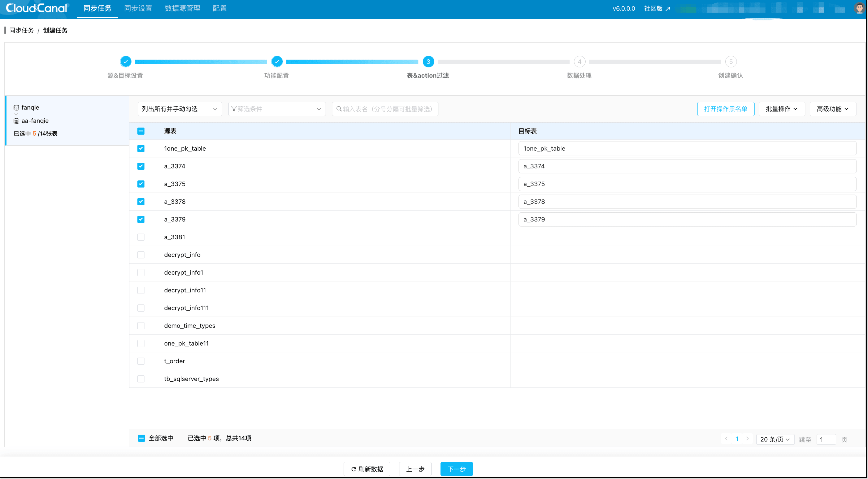Select the one_pk_table11 table checkbox
The image size is (868, 479).
pos(141,344)
